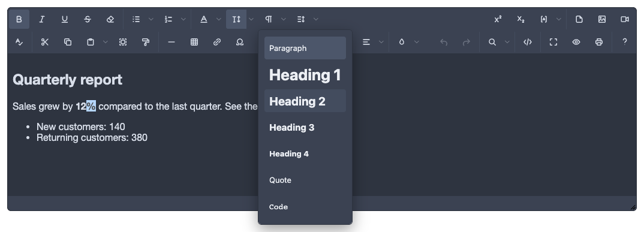Toggle italic formatting
This screenshot has width=644, height=232.
pyautogui.click(x=41, y=19)
